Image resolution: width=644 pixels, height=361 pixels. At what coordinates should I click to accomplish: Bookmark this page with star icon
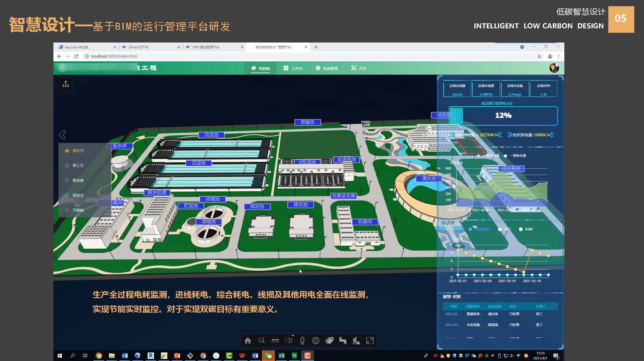[539, 56]
